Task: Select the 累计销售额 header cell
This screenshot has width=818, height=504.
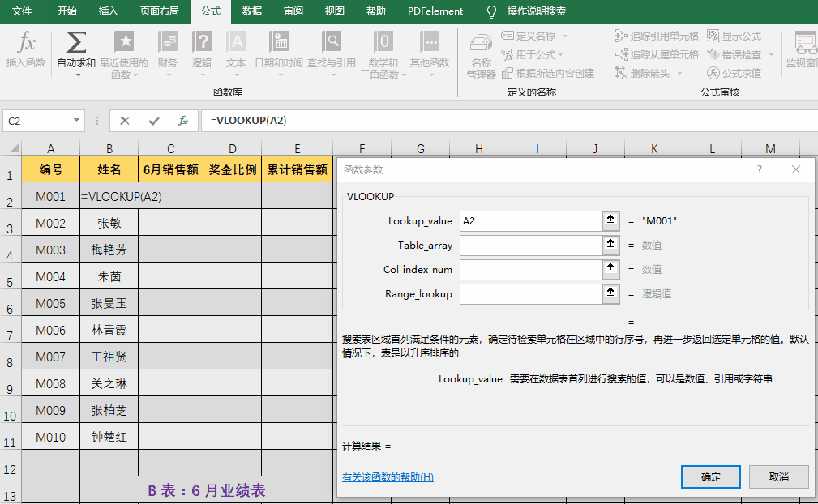Action: pyautogui.click(x=298, y=169)
